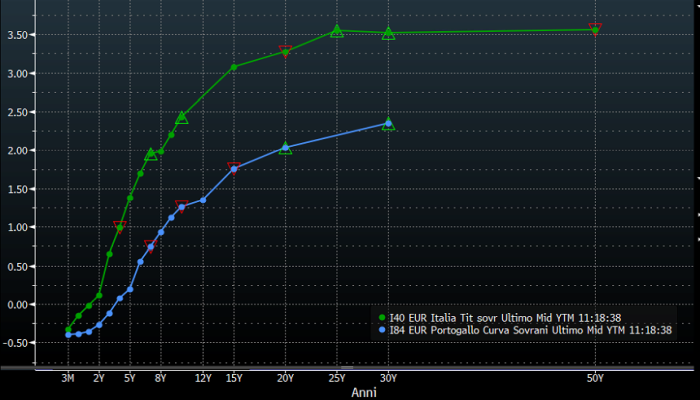Click the red triangle on the Portogallo point near 1.25
This screenshot has width=700, height=400.
(x=182, y=207)
